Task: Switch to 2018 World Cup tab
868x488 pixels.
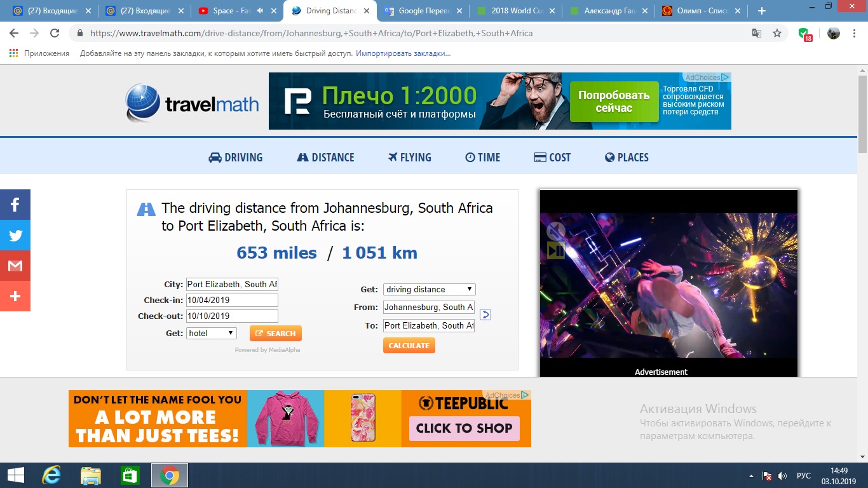Action: point(516,11)
